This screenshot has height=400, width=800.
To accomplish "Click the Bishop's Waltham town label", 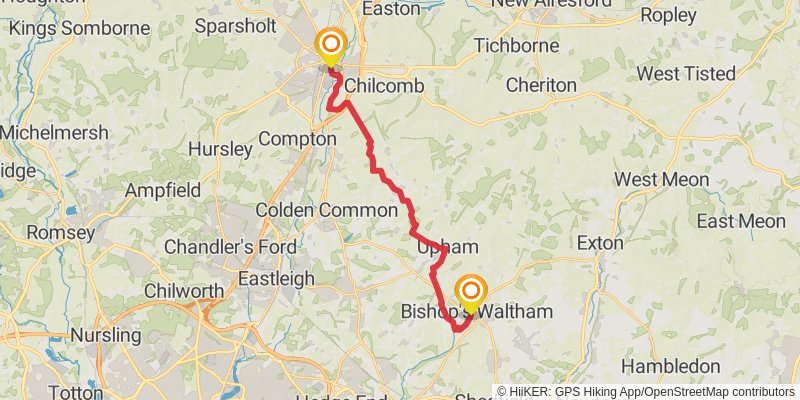I will click(x=477, y=311).
